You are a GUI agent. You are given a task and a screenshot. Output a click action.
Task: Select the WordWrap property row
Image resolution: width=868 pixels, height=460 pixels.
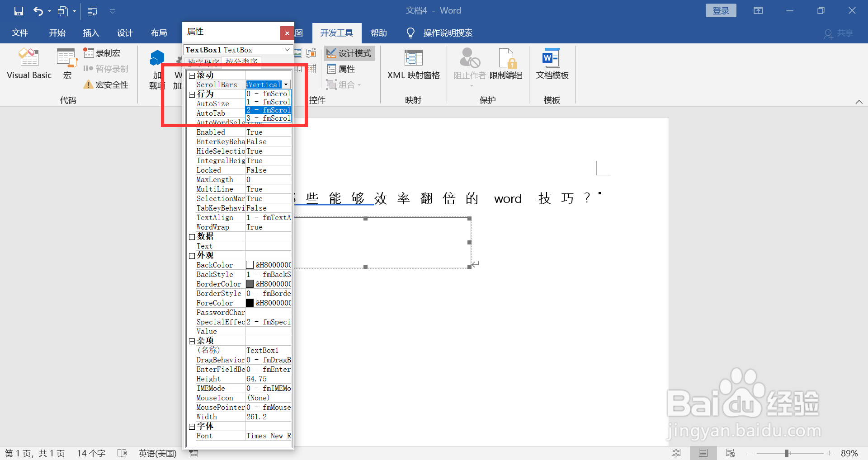(x=244, y=227)
